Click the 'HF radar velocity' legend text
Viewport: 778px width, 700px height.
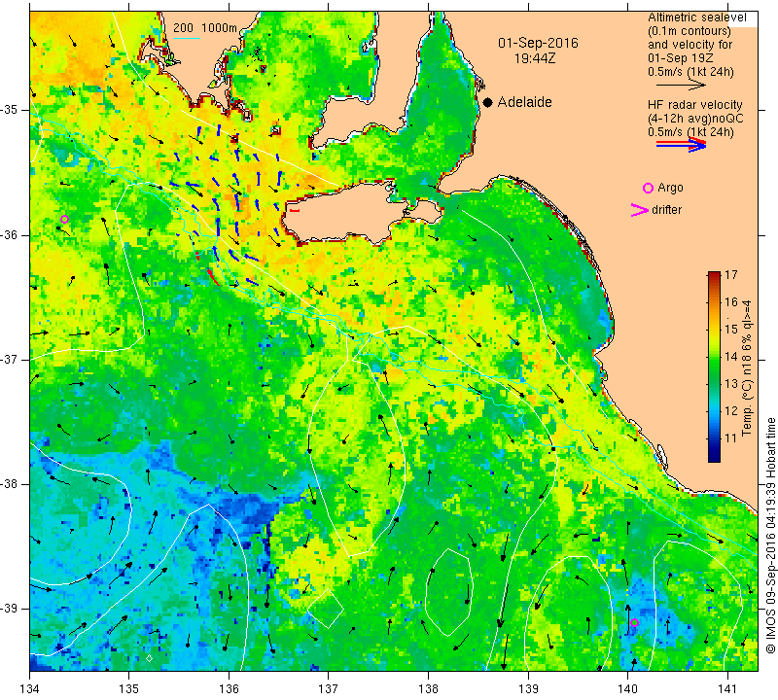click(694, 105)
